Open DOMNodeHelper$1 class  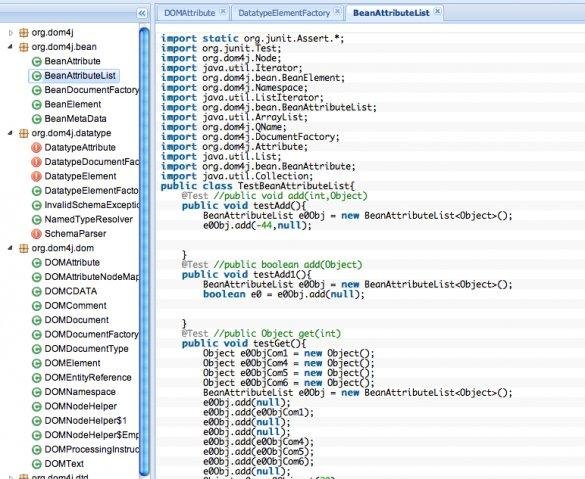tap(85, 420)
